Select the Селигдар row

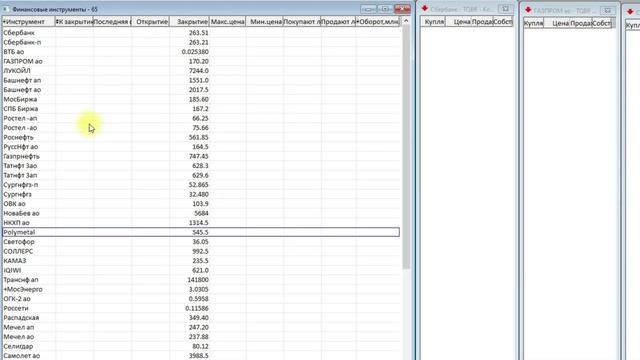[201, 346]
